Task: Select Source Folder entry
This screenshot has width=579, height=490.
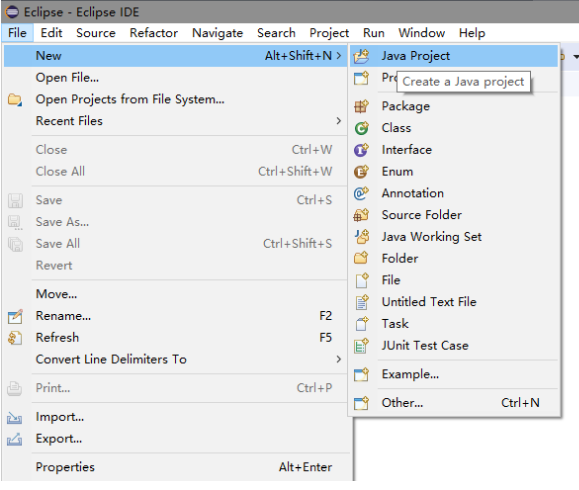Action: (454, 215)
